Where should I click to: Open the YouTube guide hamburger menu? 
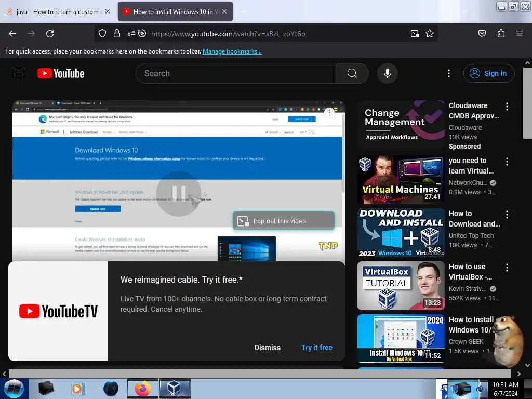pos(19,73)
